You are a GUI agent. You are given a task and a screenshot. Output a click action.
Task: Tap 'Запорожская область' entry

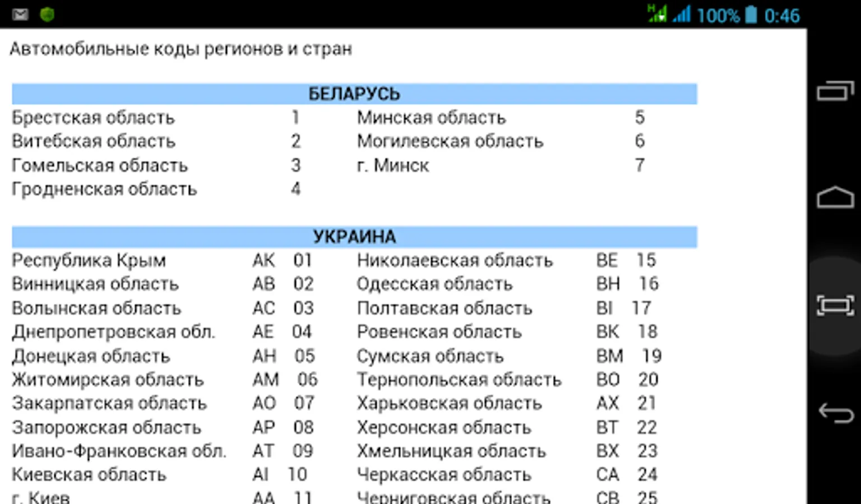tap(107, 427)
